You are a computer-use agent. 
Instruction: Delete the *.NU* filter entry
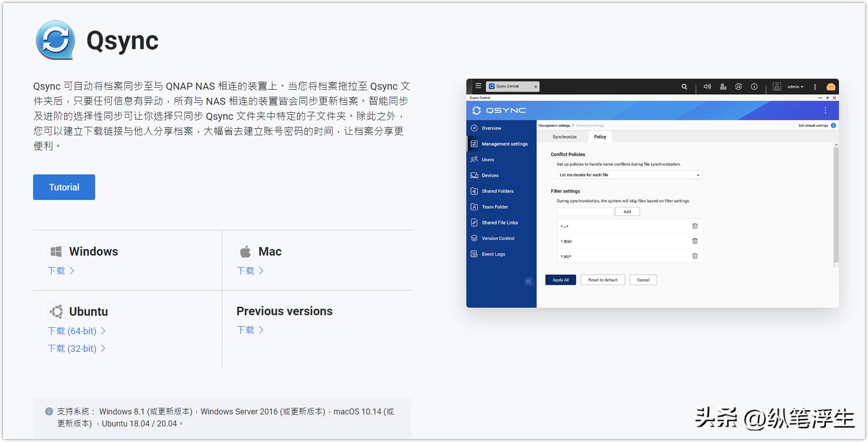pyautogui.click(x=695, y=256)
